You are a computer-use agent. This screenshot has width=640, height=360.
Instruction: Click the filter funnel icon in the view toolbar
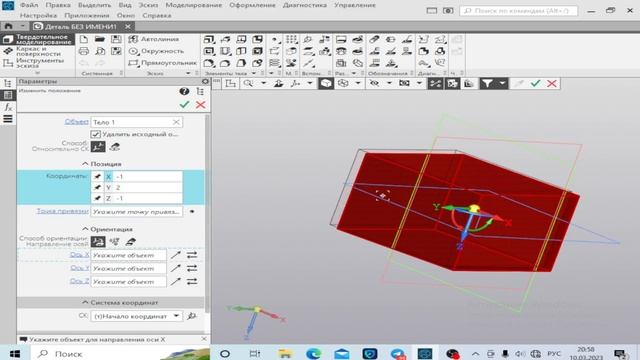click(x=487, y=84)
